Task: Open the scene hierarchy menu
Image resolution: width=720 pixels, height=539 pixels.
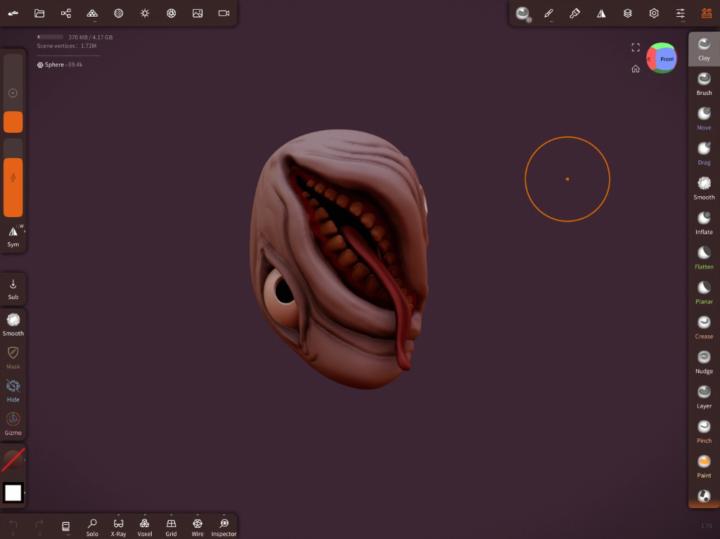Action: tap(66, 13)
